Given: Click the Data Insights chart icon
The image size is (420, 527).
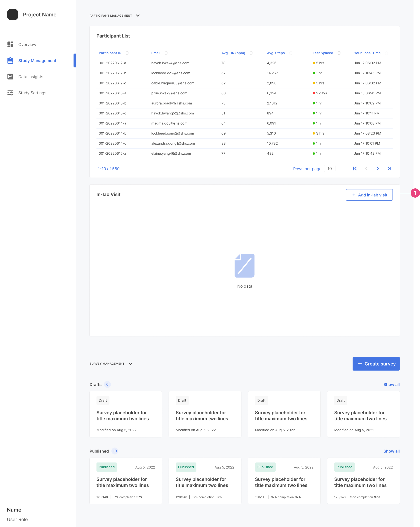Looking at the screenshot, I should [10, 76].
